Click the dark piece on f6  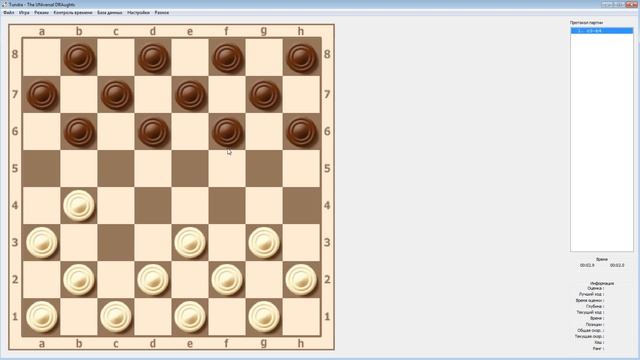(227, 132)
